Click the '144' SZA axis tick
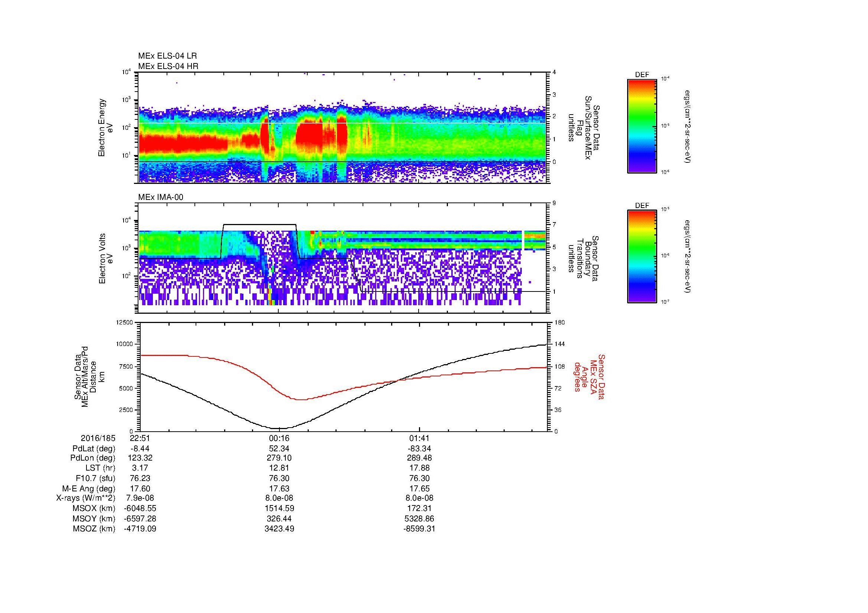 [x=560, y=344]
